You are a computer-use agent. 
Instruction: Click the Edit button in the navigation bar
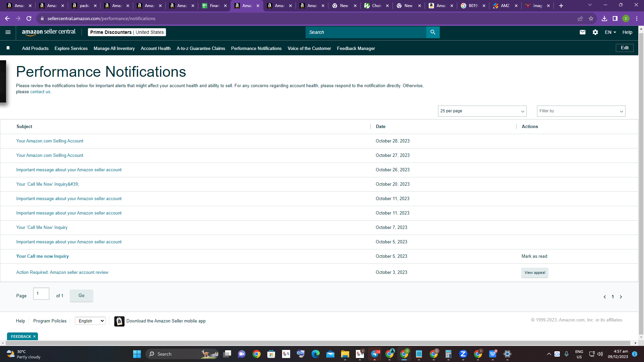click(x=625, y=48)
